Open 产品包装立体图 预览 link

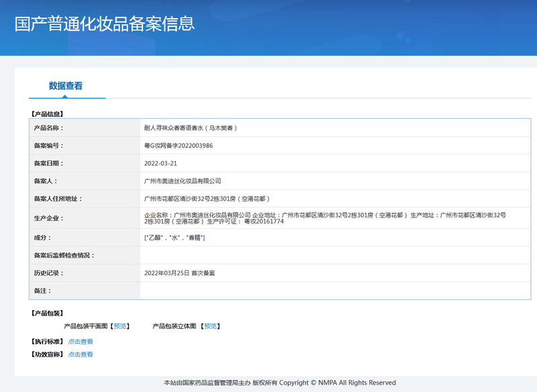pyautogui.click(x=211, y=326)
